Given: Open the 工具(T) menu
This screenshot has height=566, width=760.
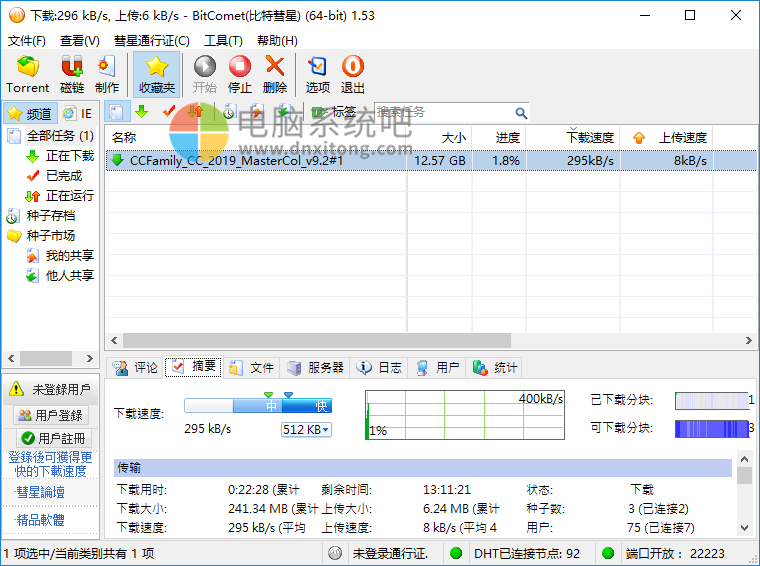Looking at the screenshot, I should 223,41.
